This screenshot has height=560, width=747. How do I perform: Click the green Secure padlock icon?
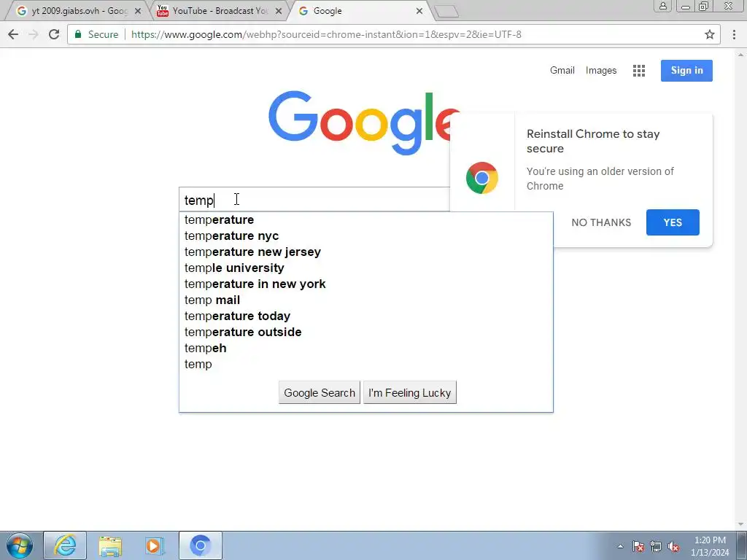[78, 34]
